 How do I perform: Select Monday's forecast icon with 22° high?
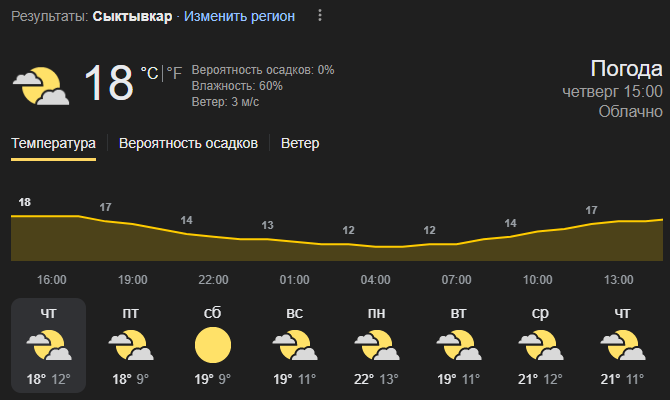pos(376,345)
